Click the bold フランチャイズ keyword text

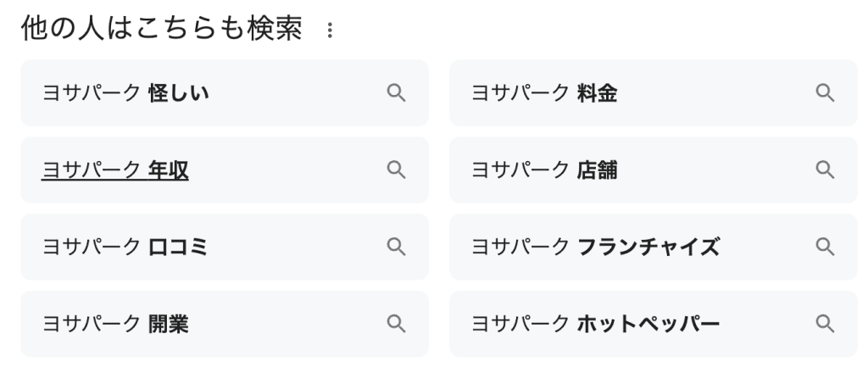point(648,247)
